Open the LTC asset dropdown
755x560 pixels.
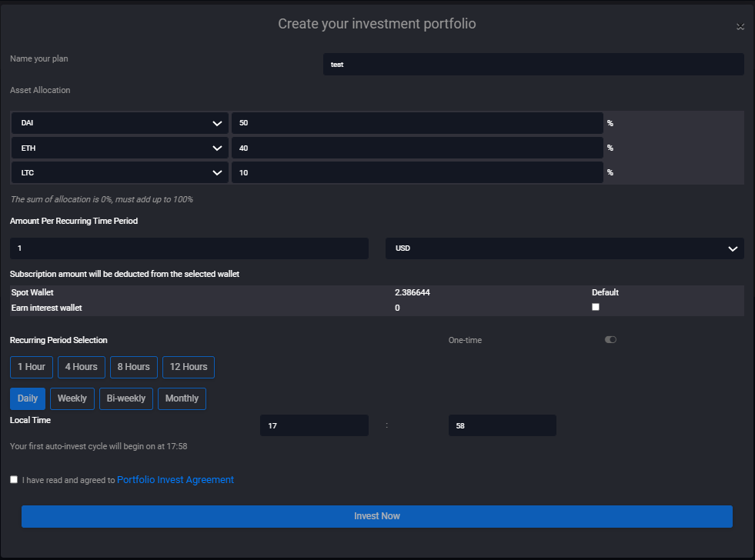click(120, 172)
